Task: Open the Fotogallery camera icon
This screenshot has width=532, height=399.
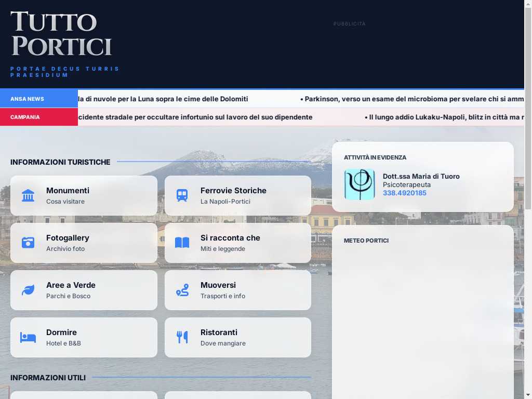Action: pyautogui.click(x=28, y=243)
